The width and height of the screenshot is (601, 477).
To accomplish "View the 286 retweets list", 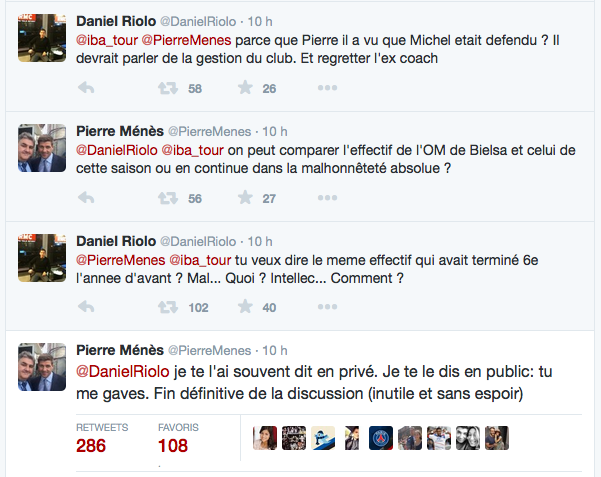I will click(x=102, y=439).
